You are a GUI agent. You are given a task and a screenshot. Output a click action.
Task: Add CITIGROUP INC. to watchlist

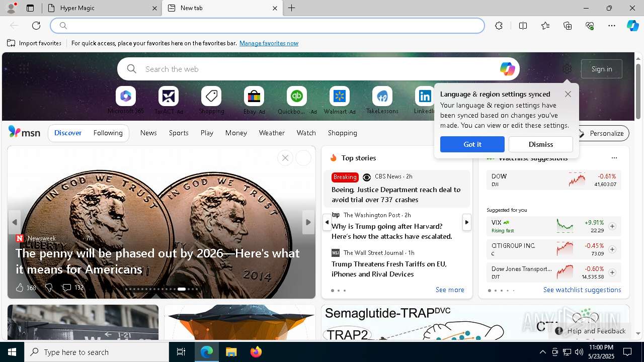[x=612, y=249]
